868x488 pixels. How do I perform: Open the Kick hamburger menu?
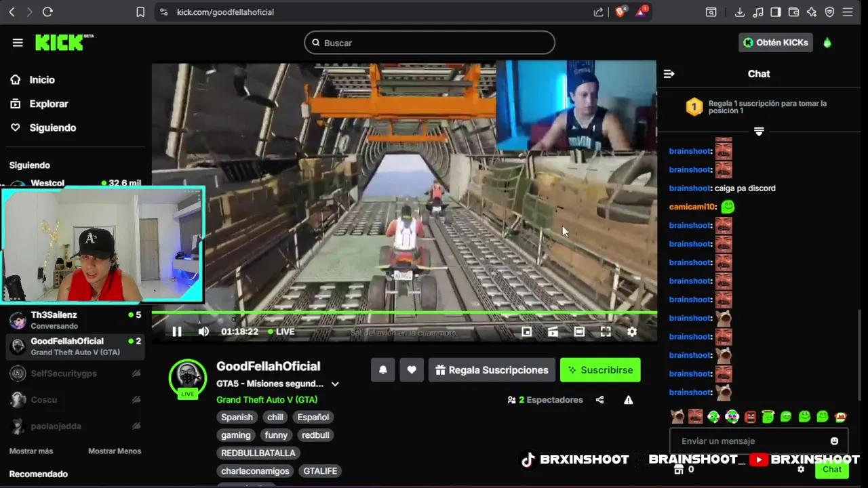[x=18, y=43]
